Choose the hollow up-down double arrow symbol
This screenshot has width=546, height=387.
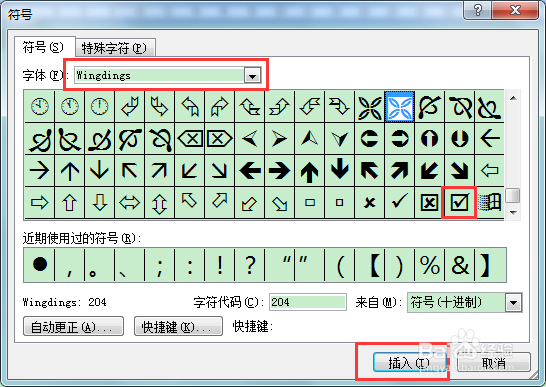point(159,202)
